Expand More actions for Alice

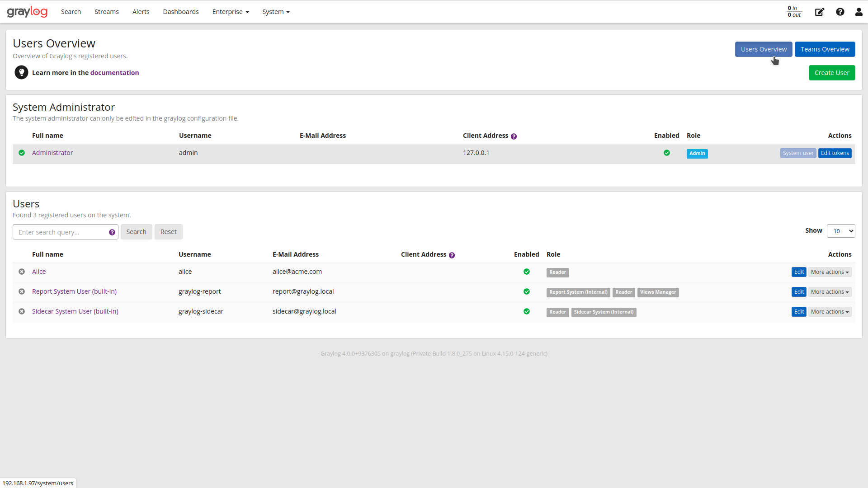pyautogui.click(x=830, y=272)
